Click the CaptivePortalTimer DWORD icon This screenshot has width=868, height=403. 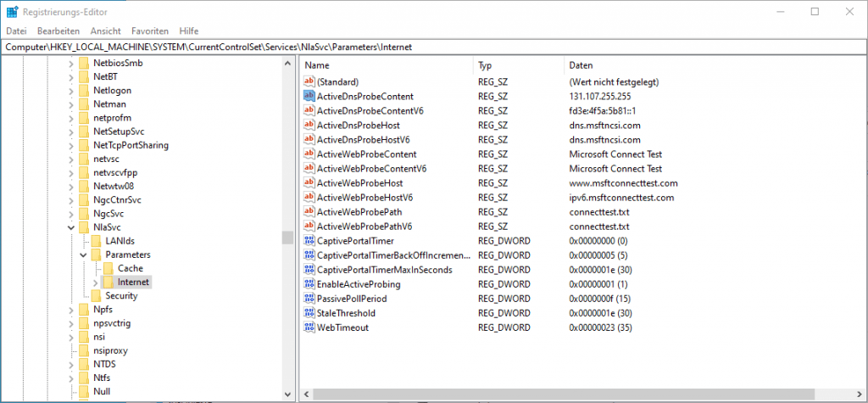309,241
